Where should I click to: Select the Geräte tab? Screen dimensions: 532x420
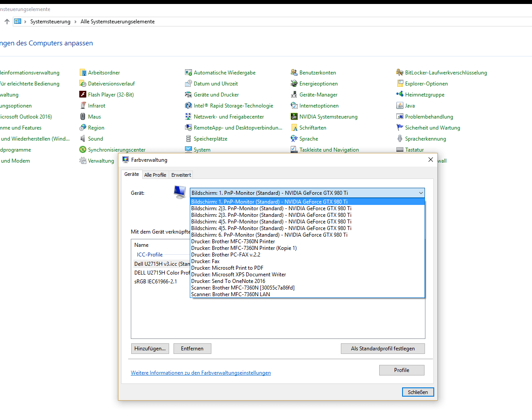(132, 175)
